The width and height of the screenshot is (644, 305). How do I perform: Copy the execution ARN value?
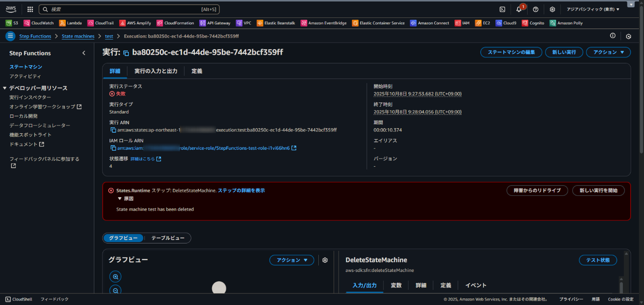click(x=113, y=130)
